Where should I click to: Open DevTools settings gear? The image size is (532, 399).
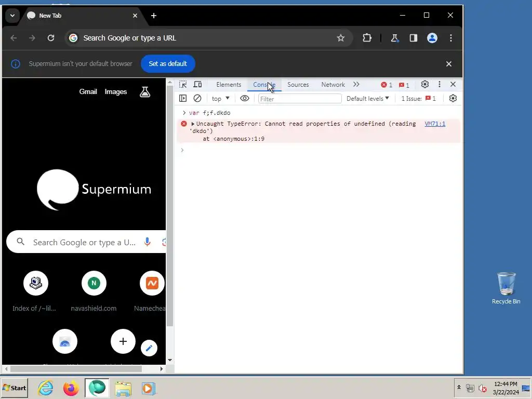pos(425,84)
